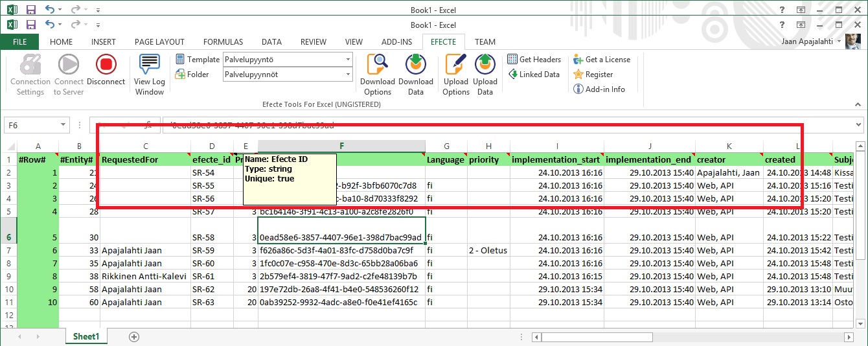Add a new sheet with the plus icon
The image size is (868, 346).
click(x=134, y=337)
